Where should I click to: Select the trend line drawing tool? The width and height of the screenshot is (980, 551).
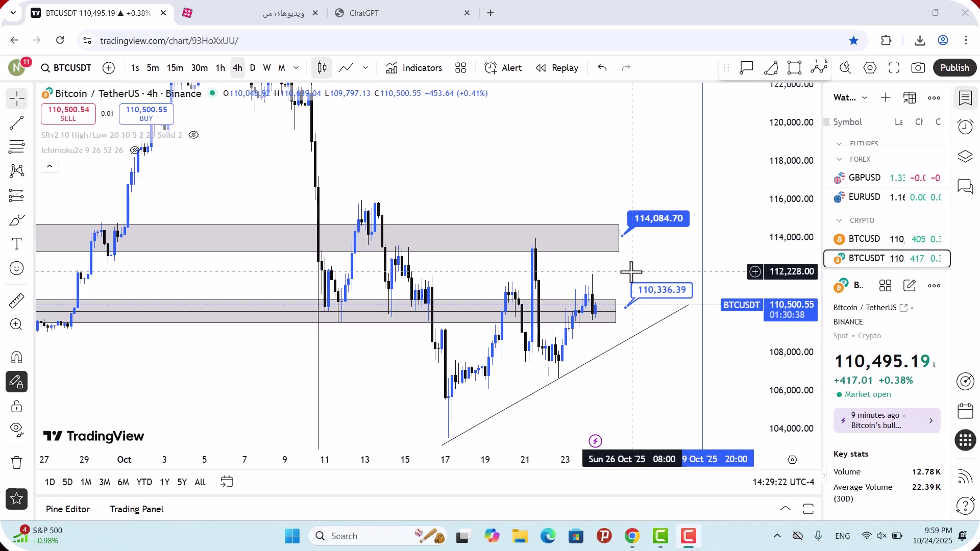pos(16,122)
